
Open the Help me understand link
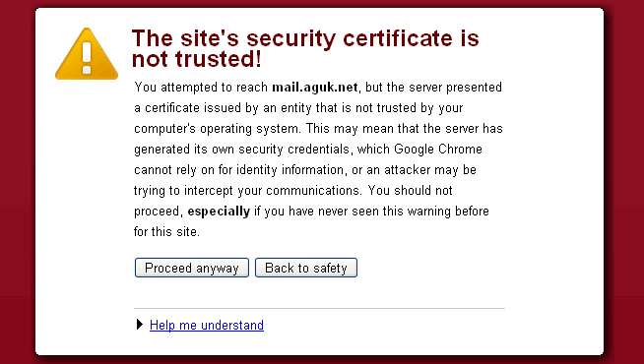point(207,325)
